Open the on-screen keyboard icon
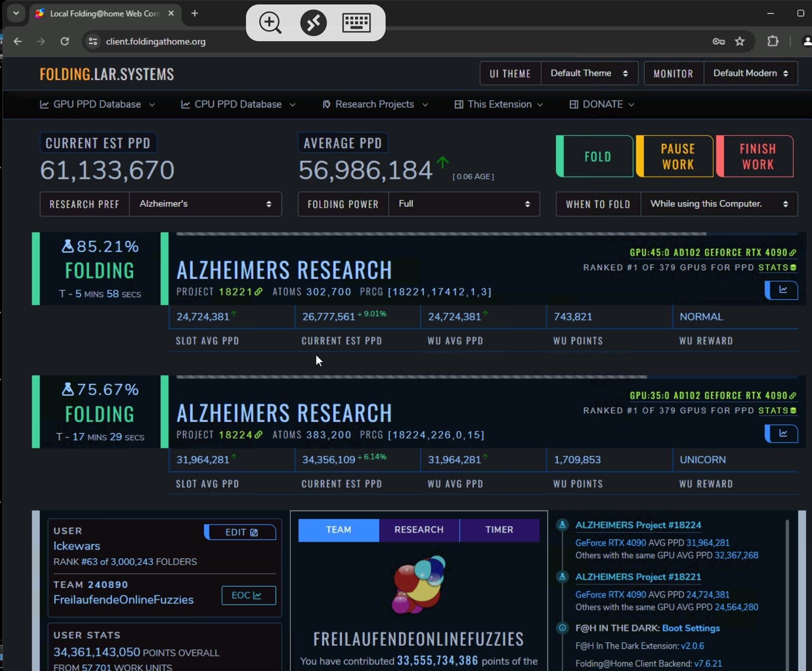The height and width of the screenshot is (671, 812). tap(356, 23)
